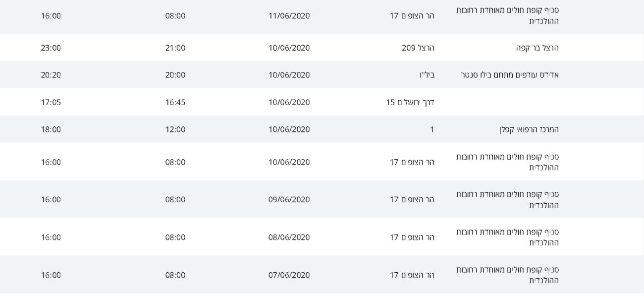Click the המרכז הרפואי קפלן place name
Viewport: 644px width, 296px height.
click(529, 129)
